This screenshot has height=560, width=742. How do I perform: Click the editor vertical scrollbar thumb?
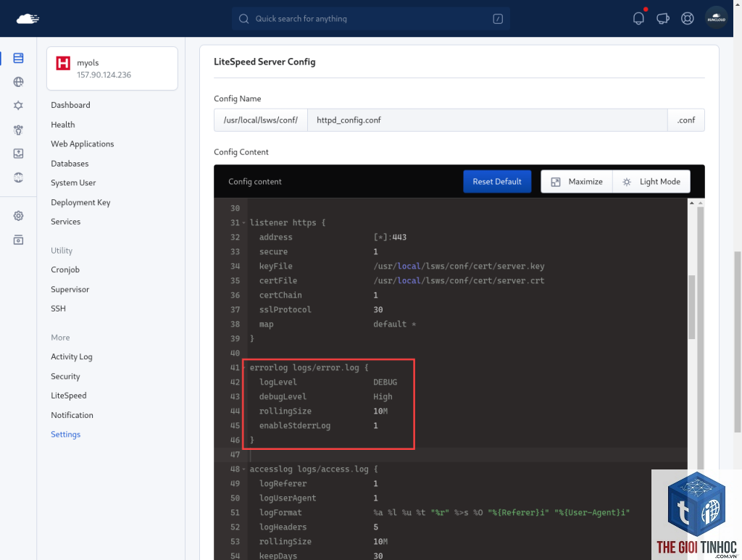[692, 306]
